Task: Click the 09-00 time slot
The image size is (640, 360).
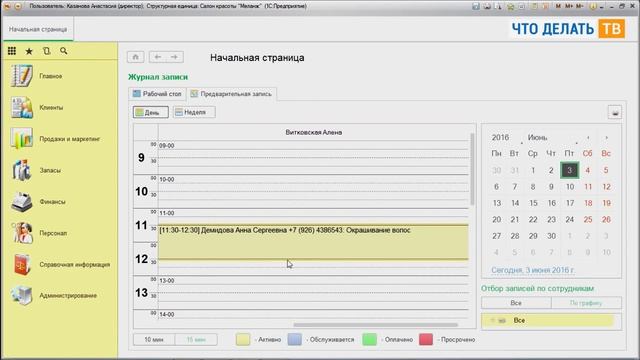Action: [313, 146]
